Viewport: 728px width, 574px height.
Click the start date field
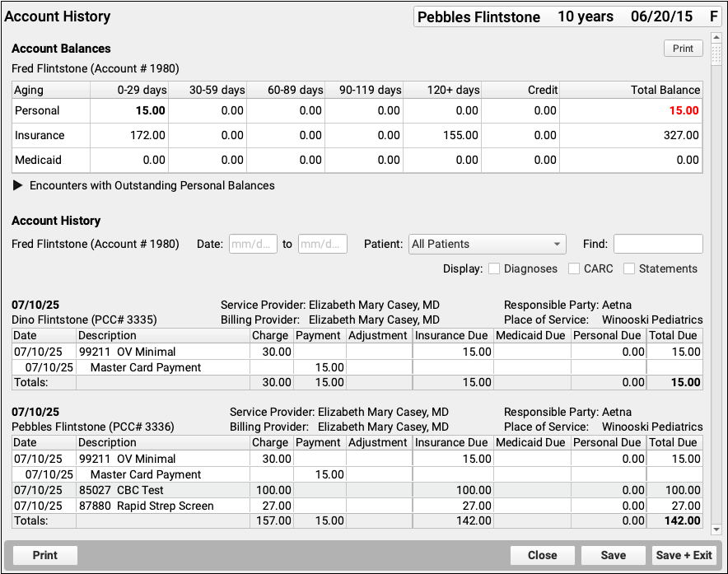pos(253,245)
